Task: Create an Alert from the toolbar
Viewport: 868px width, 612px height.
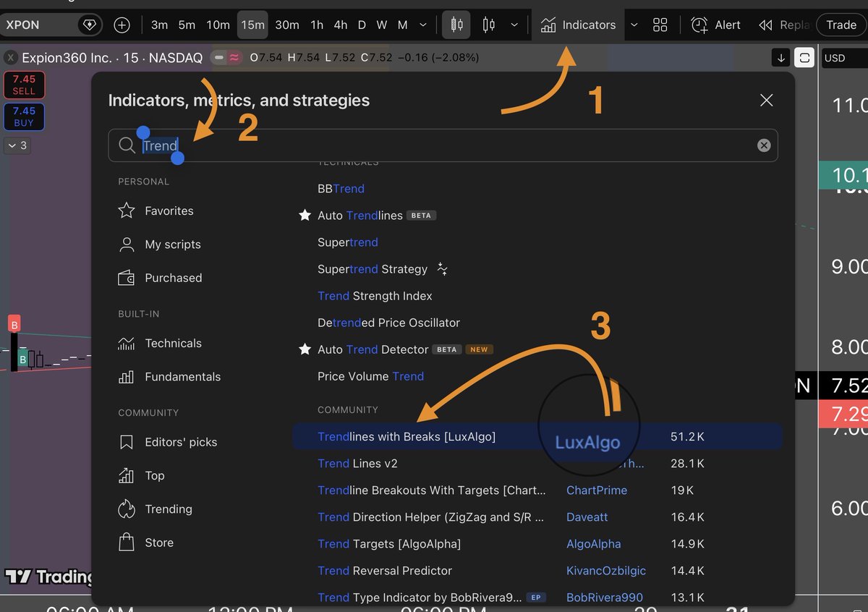Action: [715, 25]
